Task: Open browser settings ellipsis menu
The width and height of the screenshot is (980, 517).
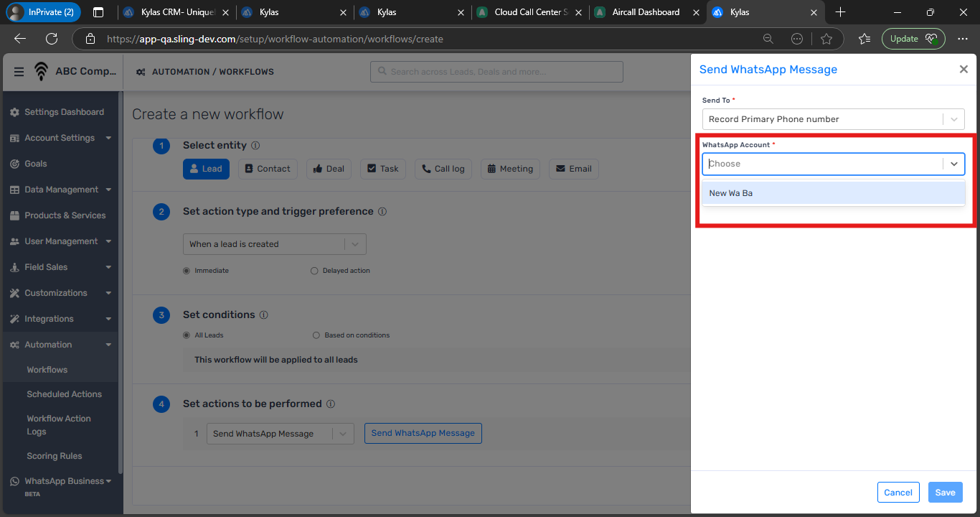Action: click(963, 39)
